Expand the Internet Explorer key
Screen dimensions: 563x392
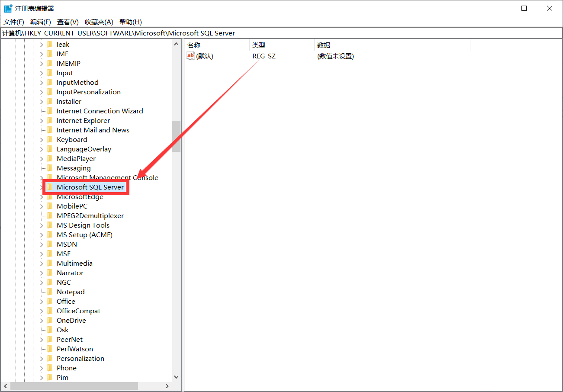(x=42, y=120)
